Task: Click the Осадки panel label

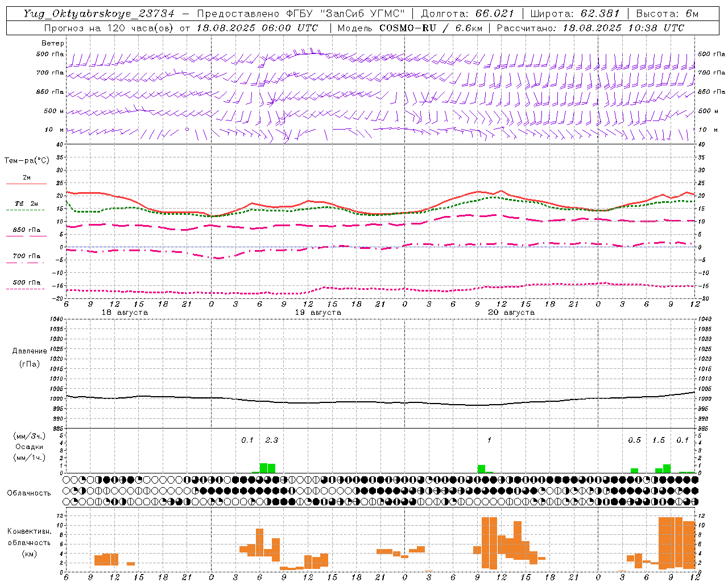Action: click(29, 447)
